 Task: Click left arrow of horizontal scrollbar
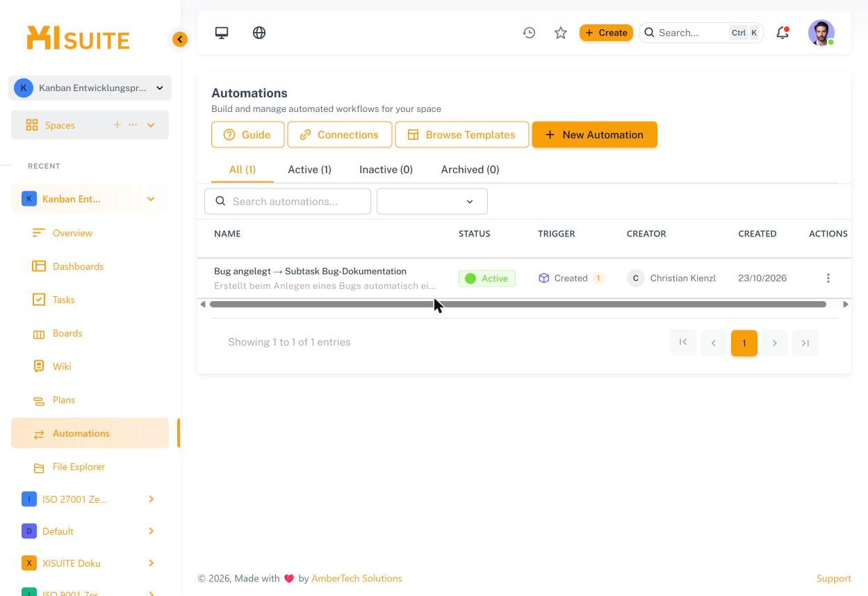[x=203, y=304]
